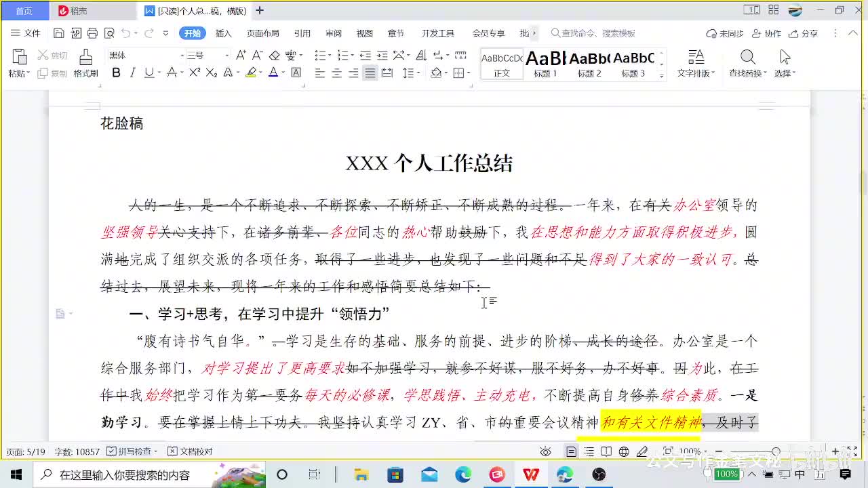Open Find and Replace (查找替换) magnifier

[x=747, y=64]
